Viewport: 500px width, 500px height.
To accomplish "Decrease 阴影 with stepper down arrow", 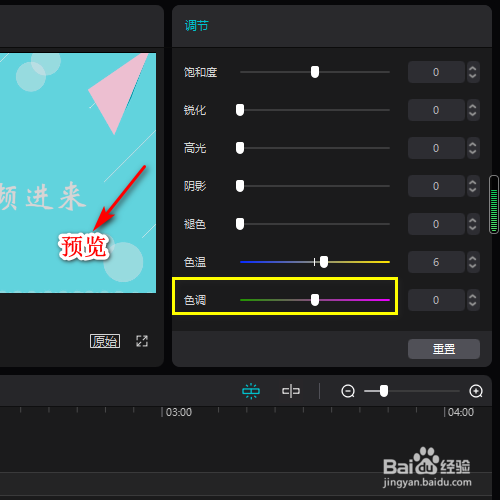I will point(473,190).
